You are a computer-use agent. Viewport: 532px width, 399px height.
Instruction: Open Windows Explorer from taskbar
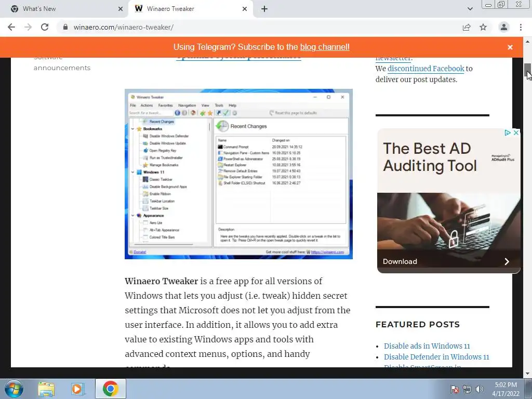46,389
